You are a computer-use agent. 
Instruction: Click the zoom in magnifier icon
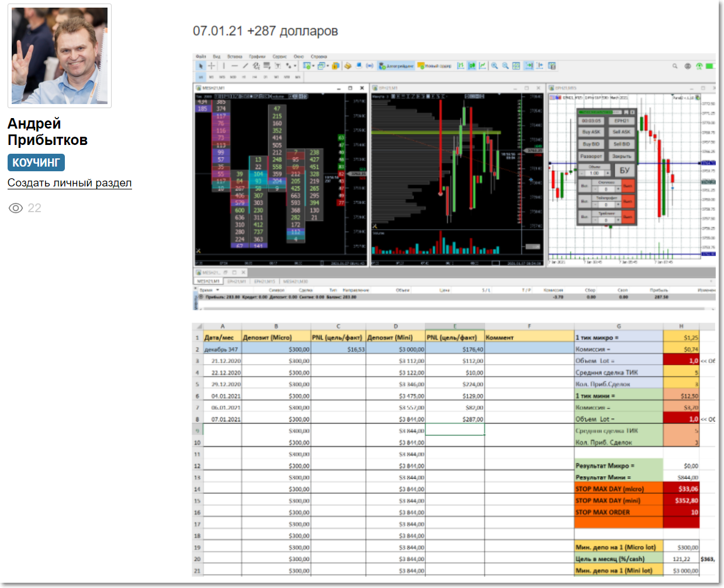click(x=495, y=66)
